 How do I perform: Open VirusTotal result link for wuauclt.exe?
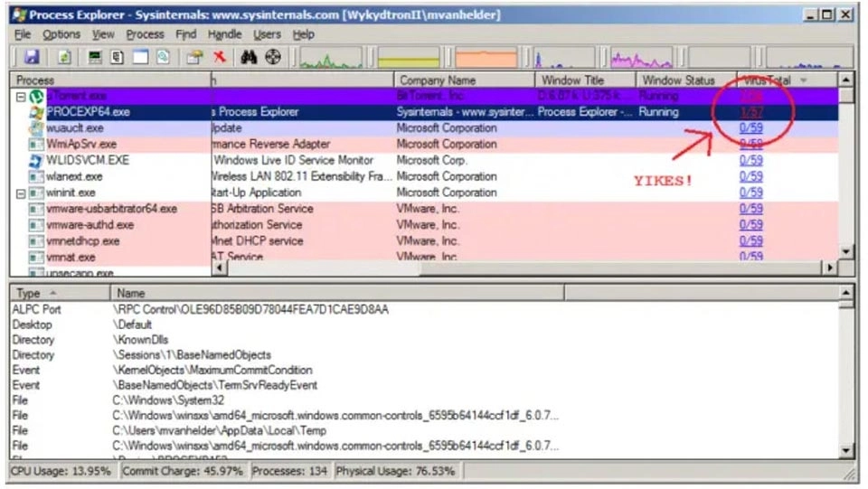click(750, 128)
